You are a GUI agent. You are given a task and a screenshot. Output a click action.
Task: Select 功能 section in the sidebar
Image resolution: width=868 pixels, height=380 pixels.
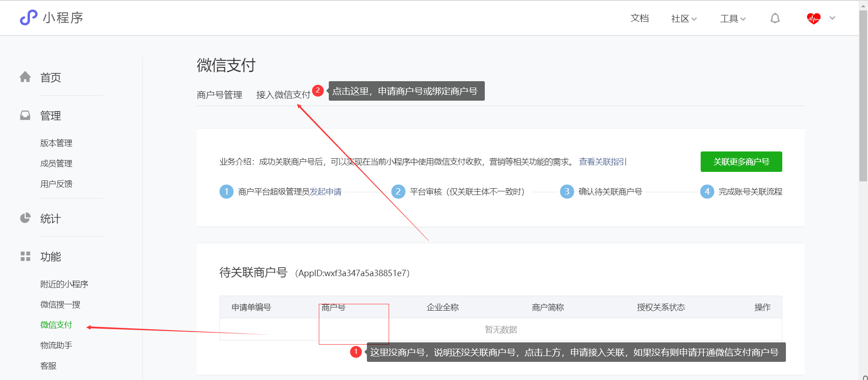[x=50, y=257]
